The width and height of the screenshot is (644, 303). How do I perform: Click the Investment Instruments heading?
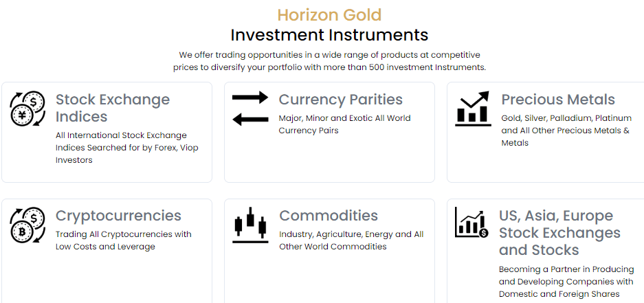click(x=329, y=35)
